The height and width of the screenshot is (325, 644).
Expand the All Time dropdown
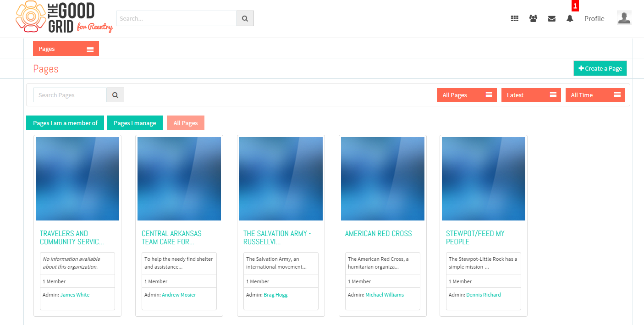595,95
